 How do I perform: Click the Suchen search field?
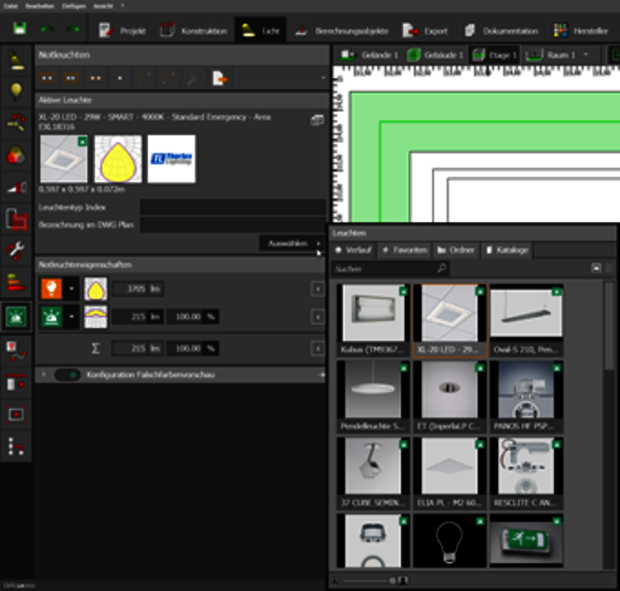[x=386, y=269]
